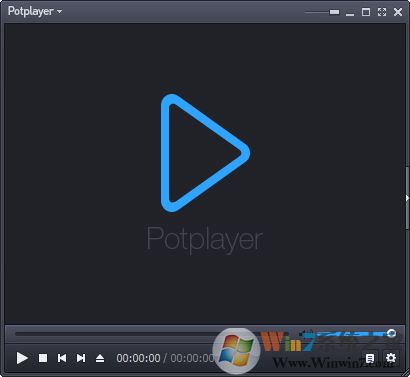Open a file with the eject button
The height and width of the screenshot is (377, 410).
[x=100, y=358]
